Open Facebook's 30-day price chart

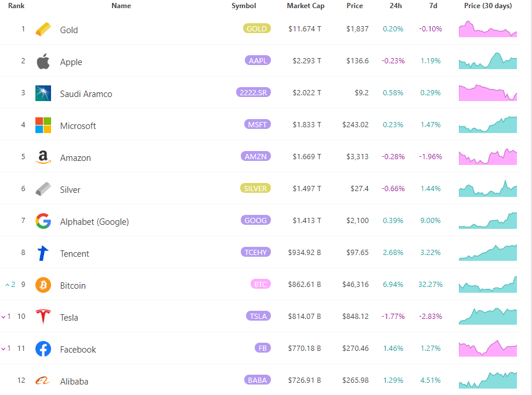488,348
